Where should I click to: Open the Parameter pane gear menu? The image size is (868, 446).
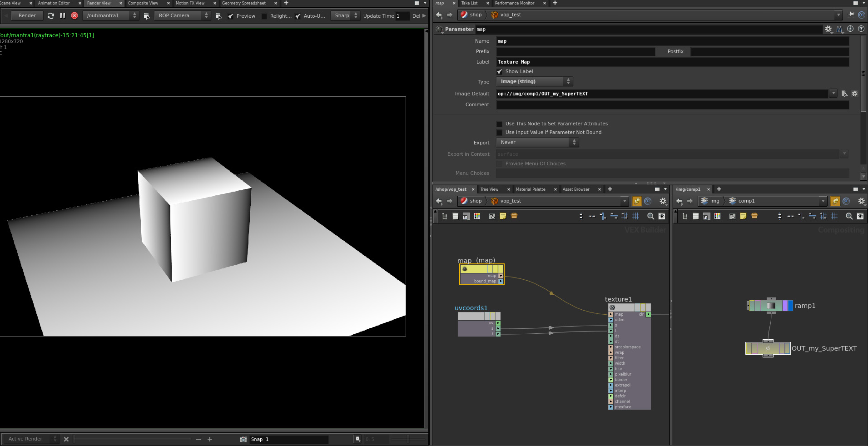(828, 29)
